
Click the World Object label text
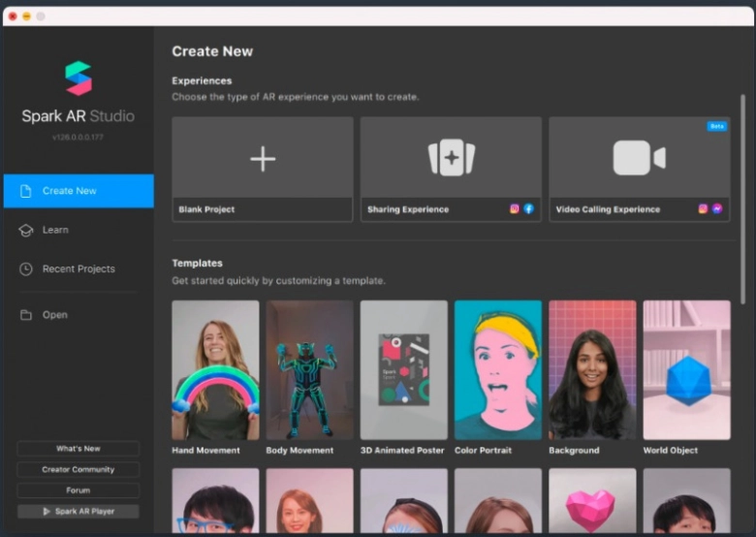671,451
